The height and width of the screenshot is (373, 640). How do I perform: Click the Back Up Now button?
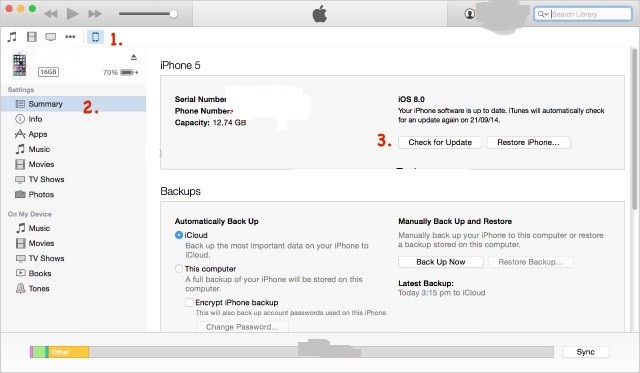(x=441, y=262)
